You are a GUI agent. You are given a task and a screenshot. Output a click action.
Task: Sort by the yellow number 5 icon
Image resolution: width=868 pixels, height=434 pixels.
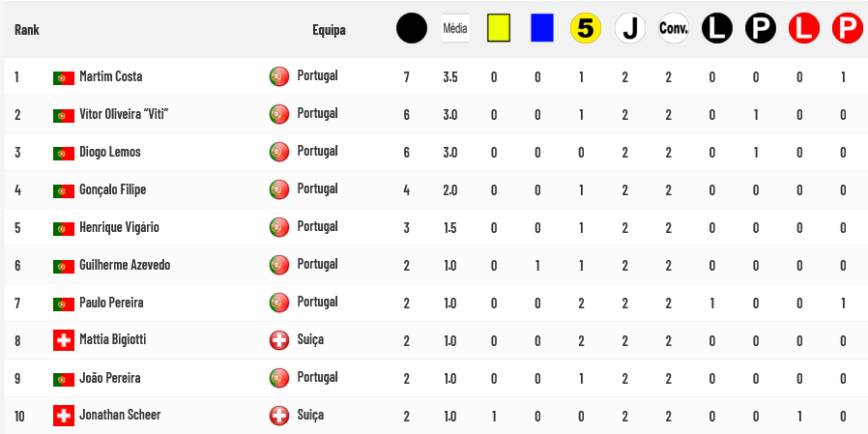(586, 28)
